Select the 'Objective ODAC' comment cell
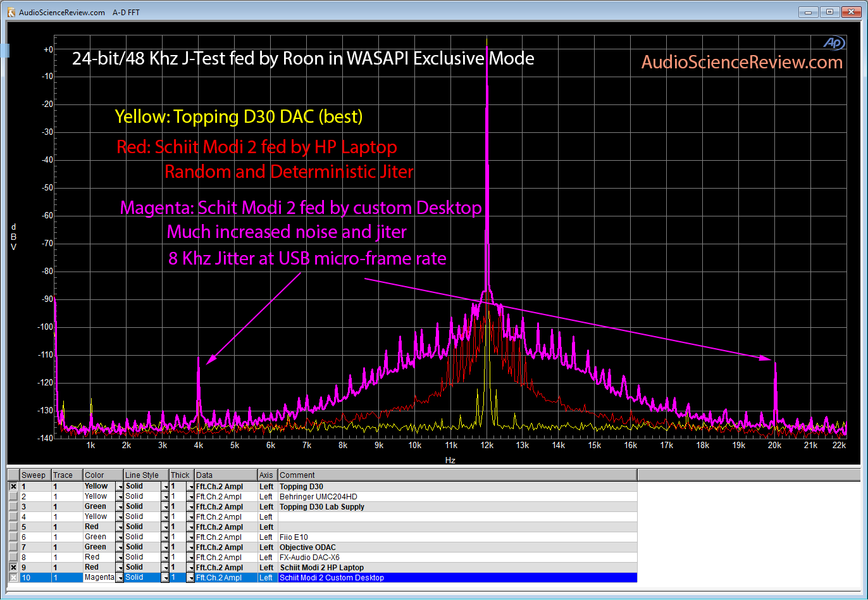 tap(457, 547)
